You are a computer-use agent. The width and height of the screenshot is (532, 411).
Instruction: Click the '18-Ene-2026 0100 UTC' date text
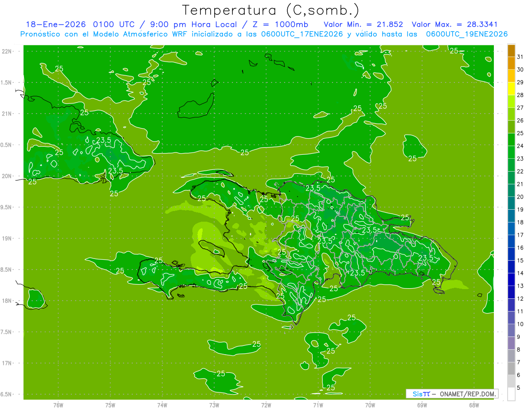click(x=82, y=24)
